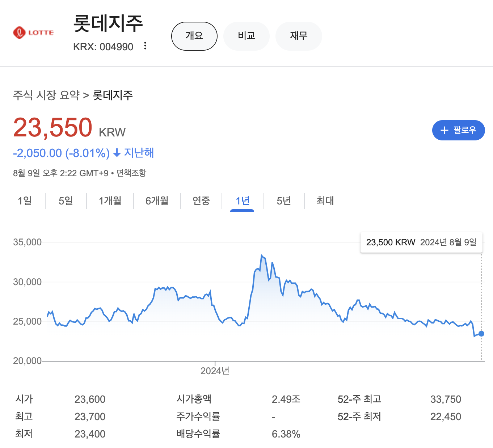Follow the stock with 팔로우 button
493x448 pixels.
[458, 130]
